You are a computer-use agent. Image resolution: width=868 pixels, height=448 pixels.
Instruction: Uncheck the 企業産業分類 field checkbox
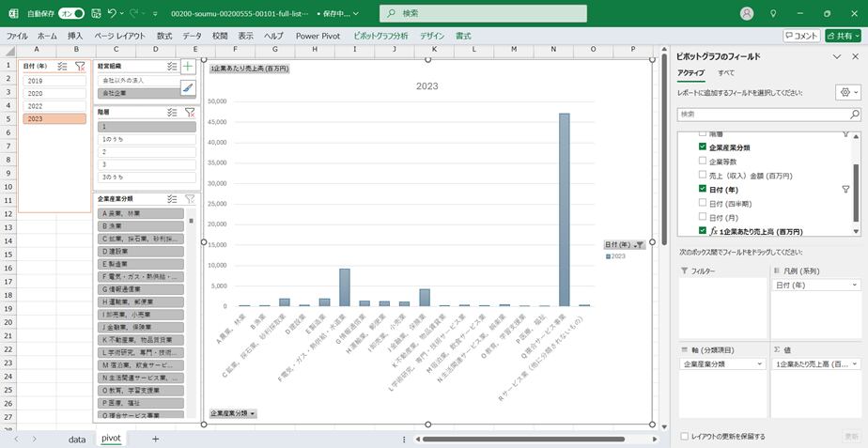(x=703, y=147)
